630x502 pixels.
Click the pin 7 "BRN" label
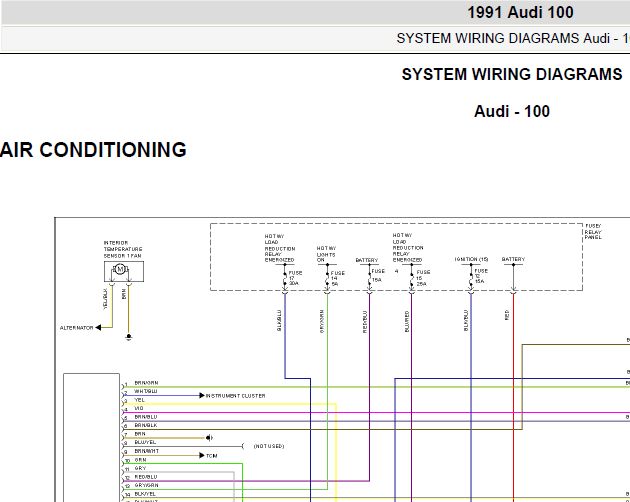click(140, 434)
